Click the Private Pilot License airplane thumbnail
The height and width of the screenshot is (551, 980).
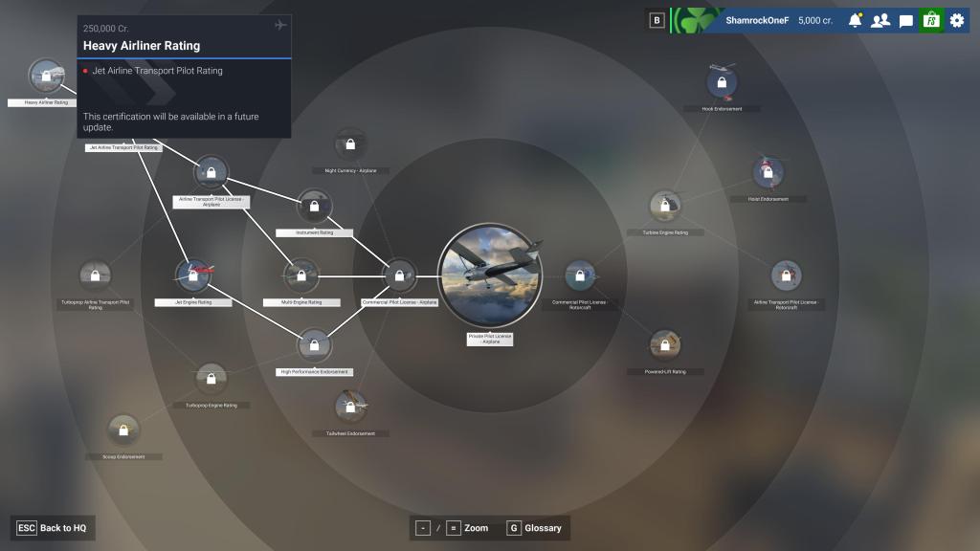pos(490,275)
